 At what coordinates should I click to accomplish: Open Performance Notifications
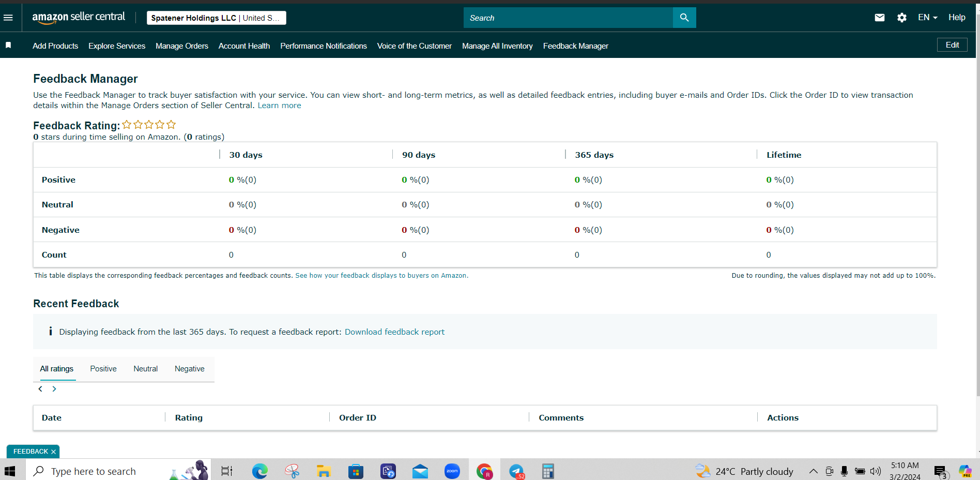[x=324, y=46]
